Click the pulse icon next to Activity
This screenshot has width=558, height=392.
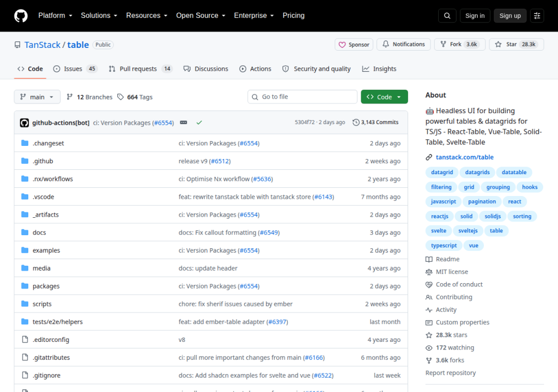pos(429,310)
